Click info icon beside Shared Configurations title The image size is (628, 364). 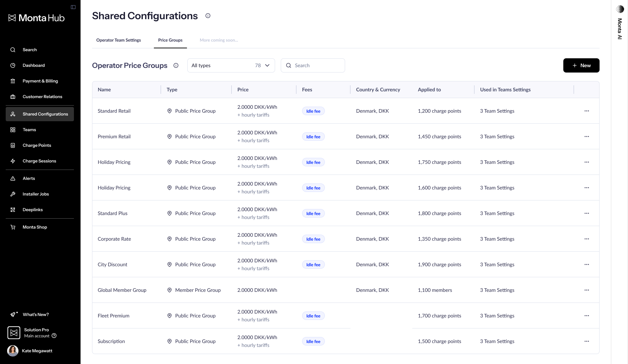coord(208,16)
